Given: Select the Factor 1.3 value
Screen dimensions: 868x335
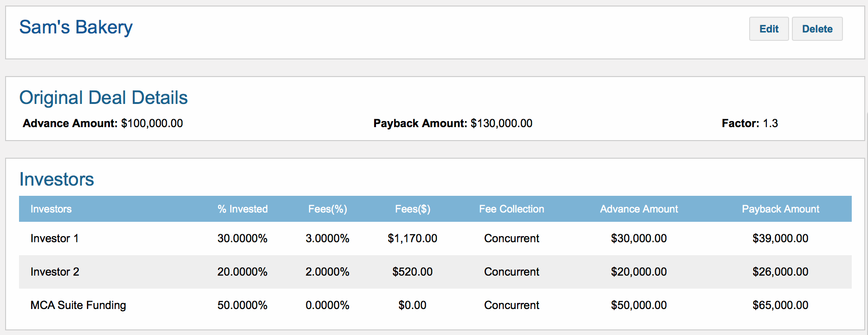Looking at the screenshot, I should (771, 123).
